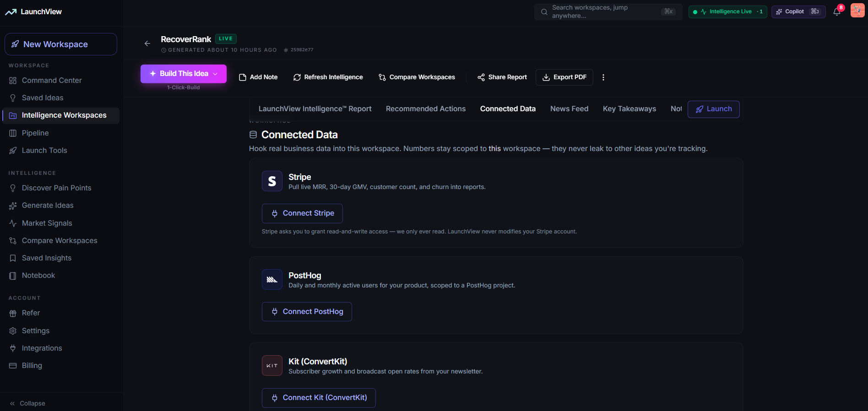The image size is (868, 411).
Task: Open Discover Pain Points
Action: pyautogui.click(x=61, y=188)
